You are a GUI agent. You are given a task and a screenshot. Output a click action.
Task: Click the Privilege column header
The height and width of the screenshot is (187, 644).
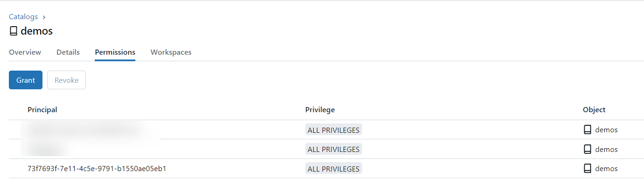pyautogui.click(x=320, y=110)
